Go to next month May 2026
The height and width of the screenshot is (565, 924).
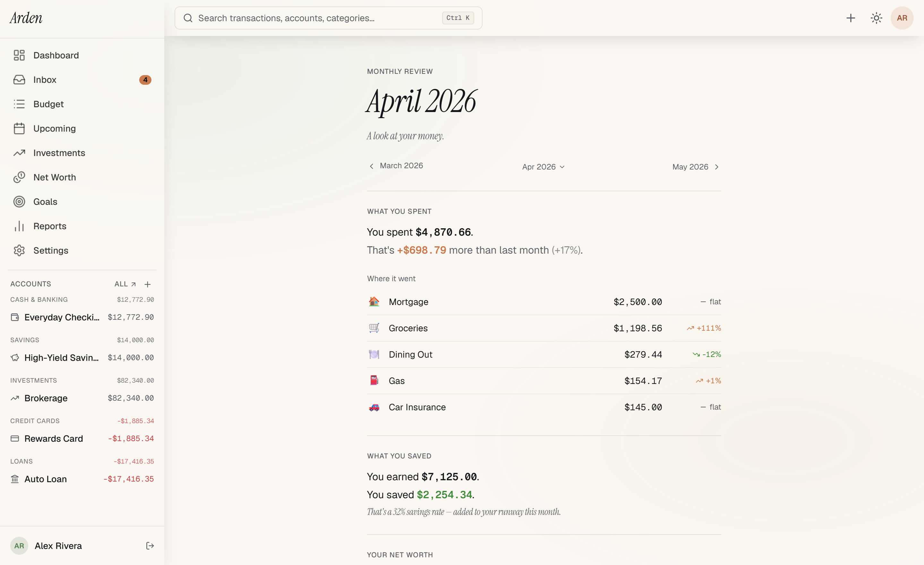[x=696, y=167]
